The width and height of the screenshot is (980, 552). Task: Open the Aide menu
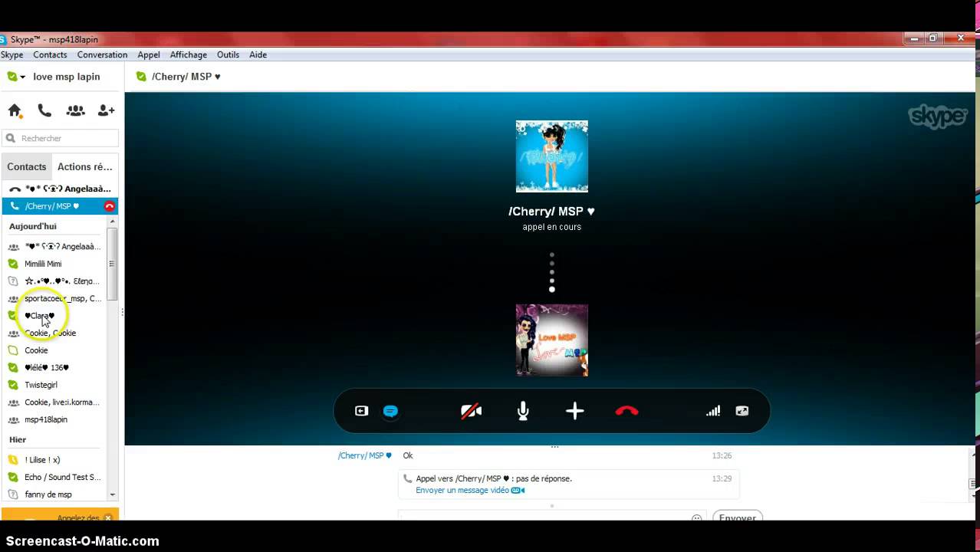[258, 54]
